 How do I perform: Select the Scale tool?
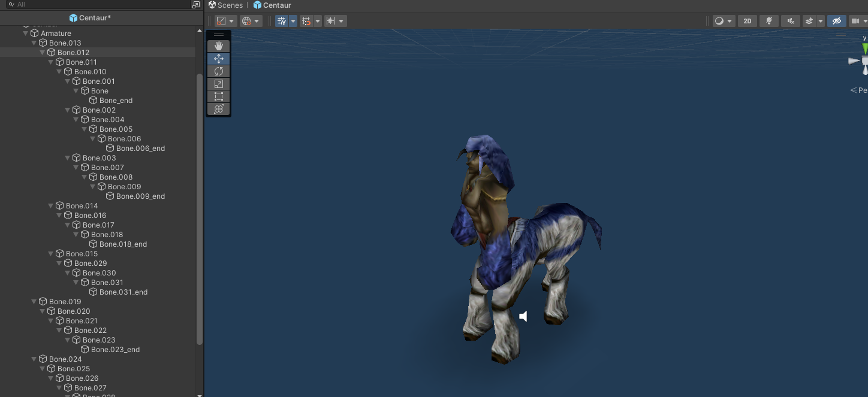[x=218, y=84]
